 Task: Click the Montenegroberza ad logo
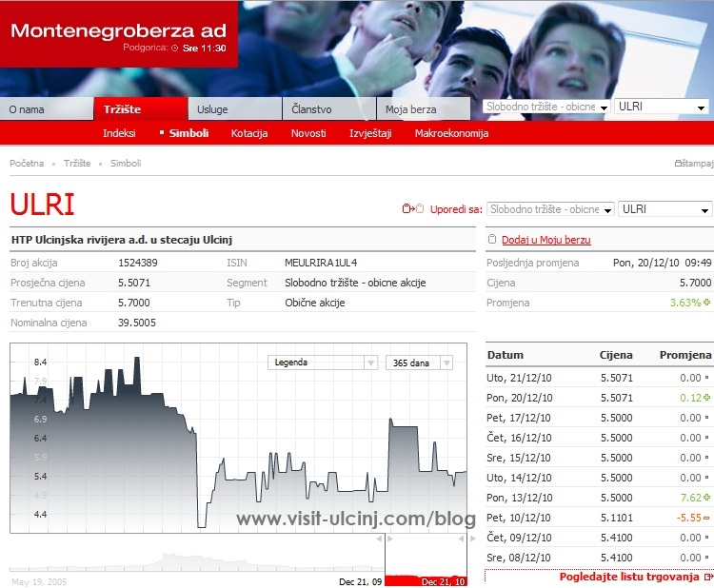click(x=118, y=31)
